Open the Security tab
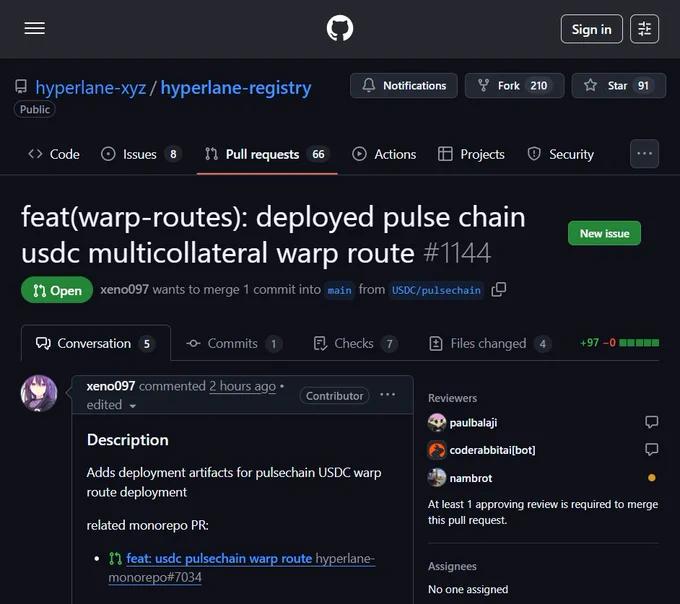 (560, 154)
